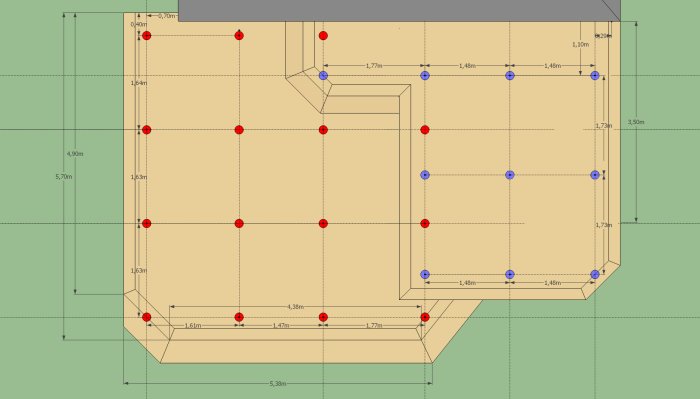The width and height of the screenshot is (700, 399).
Task: Click the 1,77m label above blue points
Action: (374, 66)
